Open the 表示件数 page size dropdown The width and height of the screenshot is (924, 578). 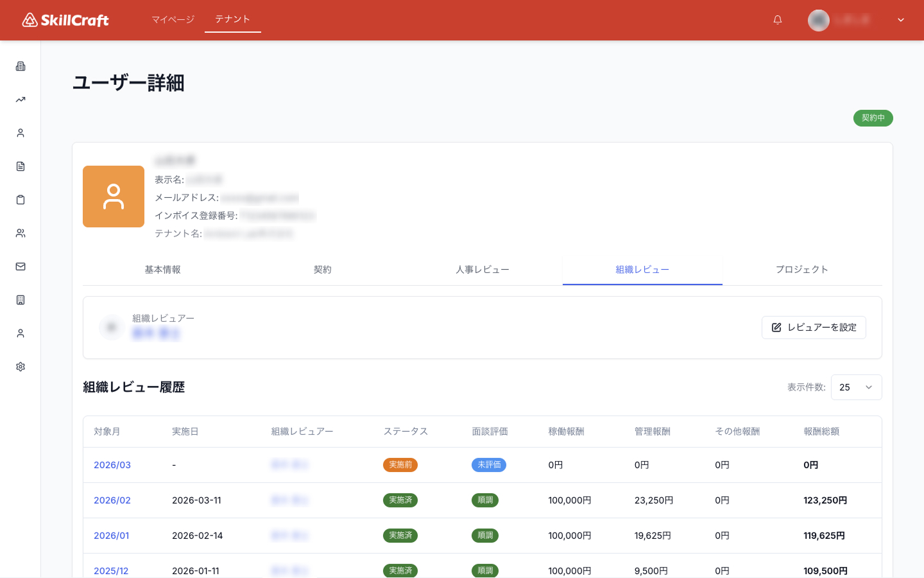pos(856,387)
